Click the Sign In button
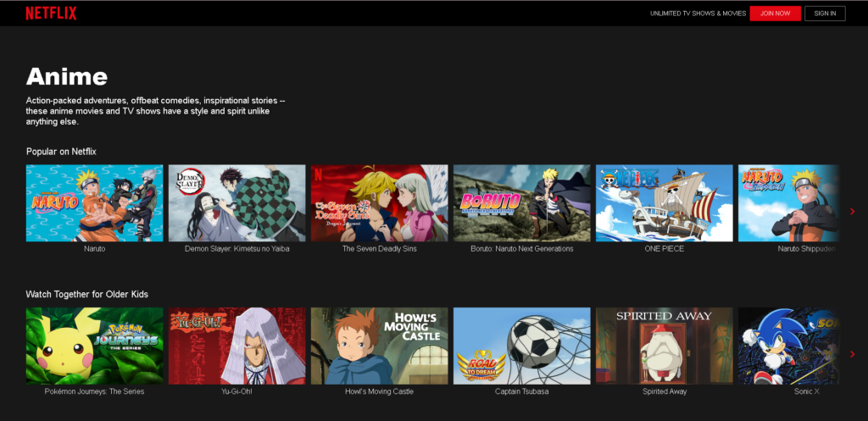The image size is (868, 421). (825, 14)
